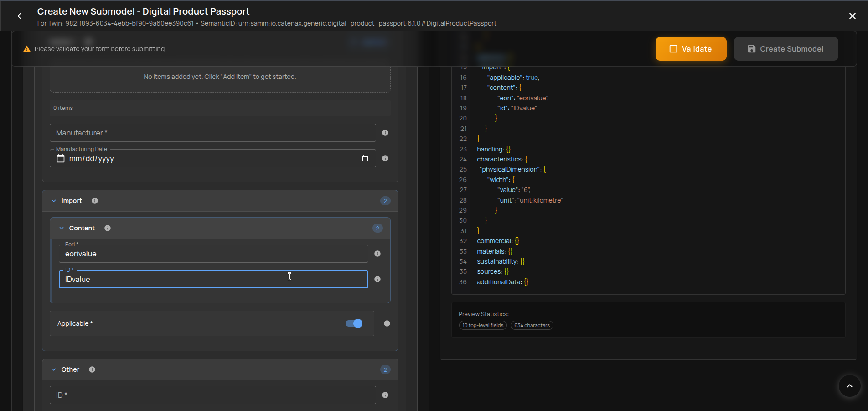Disable the Applicable toggle switch
This screenshot has height=411, width=868.
[354, 323]
